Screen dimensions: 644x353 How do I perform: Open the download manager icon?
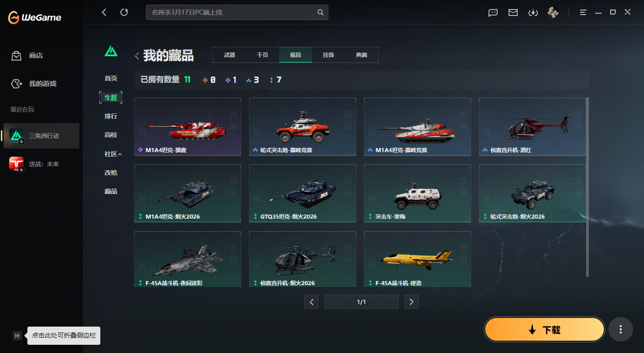(x=533, y=13)
